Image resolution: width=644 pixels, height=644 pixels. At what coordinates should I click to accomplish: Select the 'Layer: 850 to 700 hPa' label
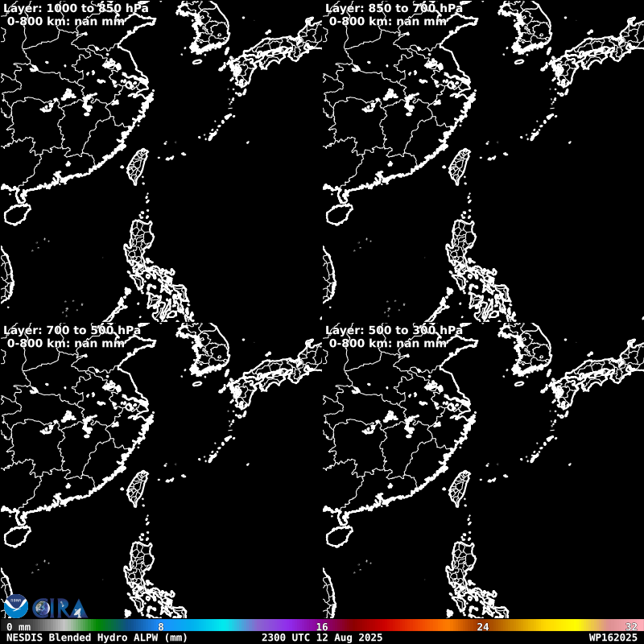[394, 8]
